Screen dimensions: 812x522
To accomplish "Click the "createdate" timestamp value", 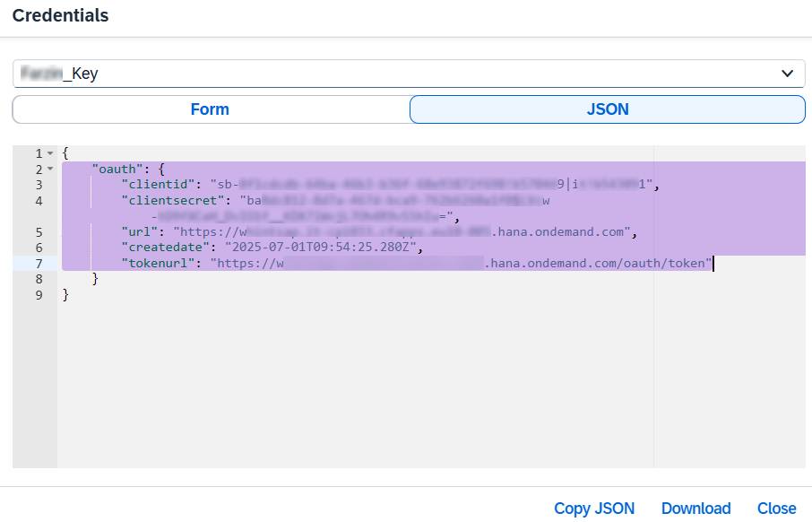I will (x=315, y=248).
